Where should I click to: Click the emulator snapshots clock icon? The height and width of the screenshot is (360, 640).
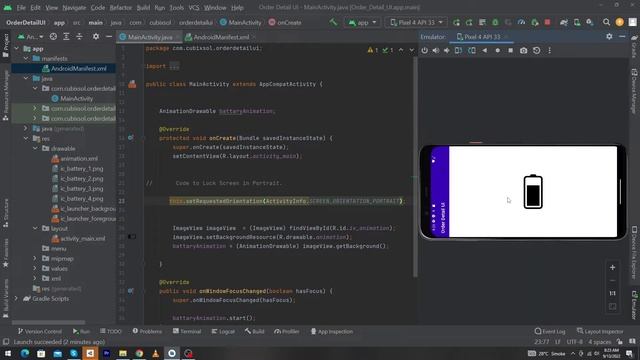coord(536,51)
